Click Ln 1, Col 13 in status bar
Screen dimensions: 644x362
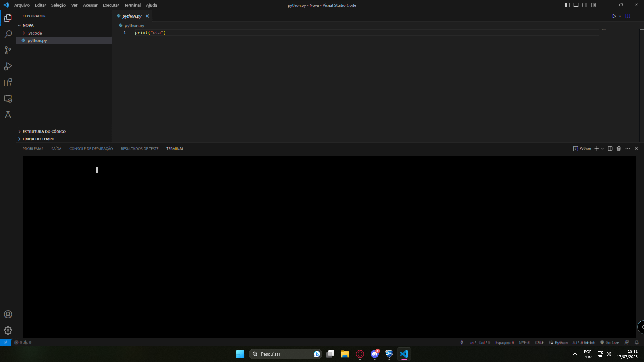tap(480, 342)
